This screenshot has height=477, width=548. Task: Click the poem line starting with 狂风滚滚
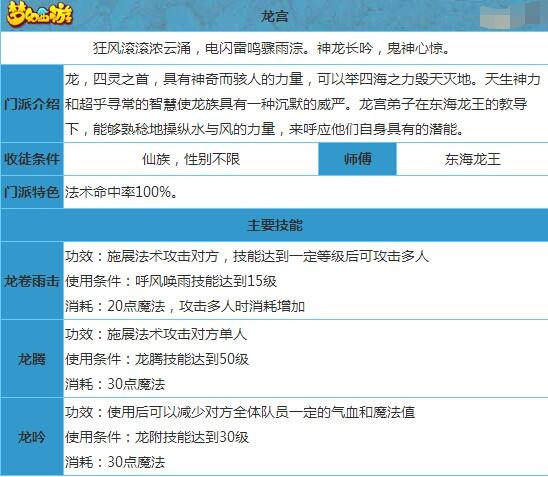271,48
